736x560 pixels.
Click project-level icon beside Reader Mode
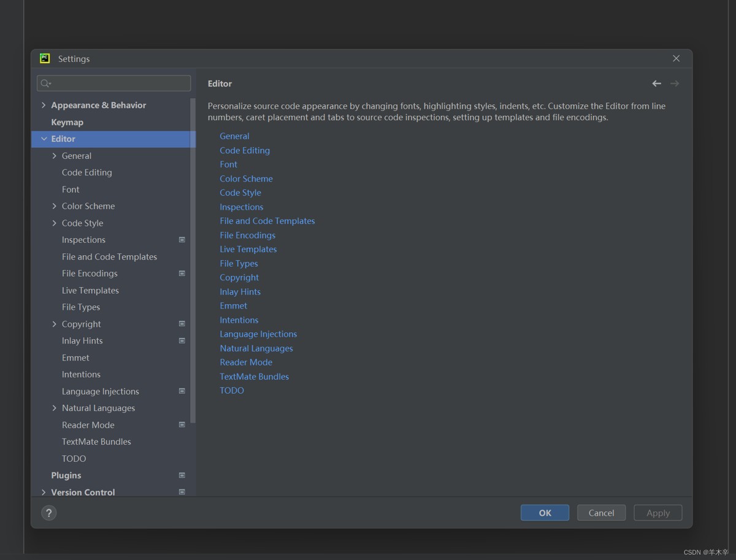click(182, 425)
